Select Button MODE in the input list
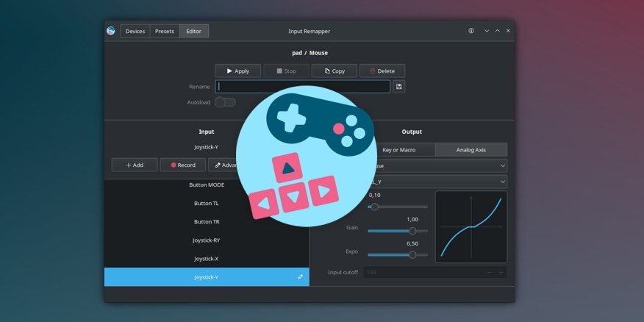Viewport: 644px width, 322px height. coord(207,185)
